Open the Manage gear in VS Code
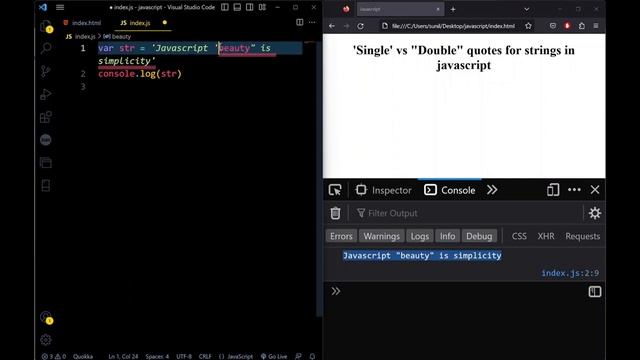The height and width of the screenshot is (360, 640). point(46,340)
